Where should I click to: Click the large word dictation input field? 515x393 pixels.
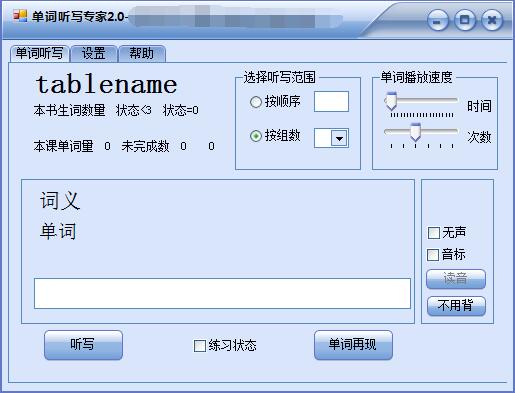tap(222, 293)
